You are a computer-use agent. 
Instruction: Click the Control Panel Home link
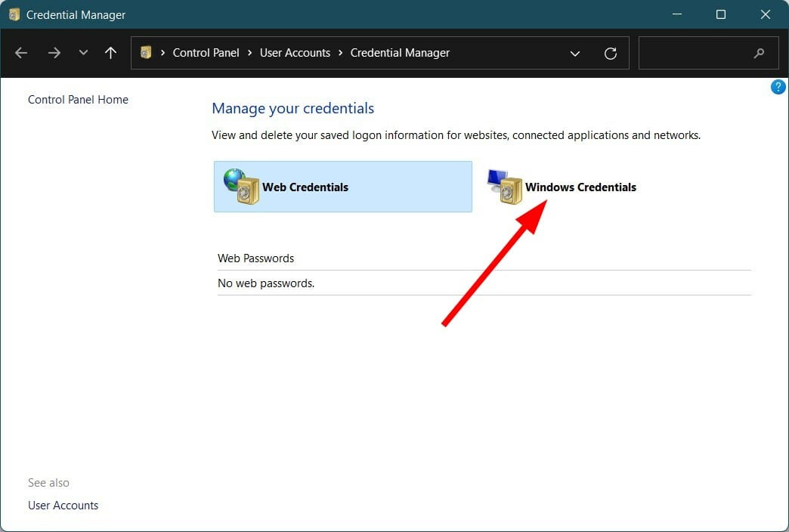pyautogui.click(x=78, y=99)
